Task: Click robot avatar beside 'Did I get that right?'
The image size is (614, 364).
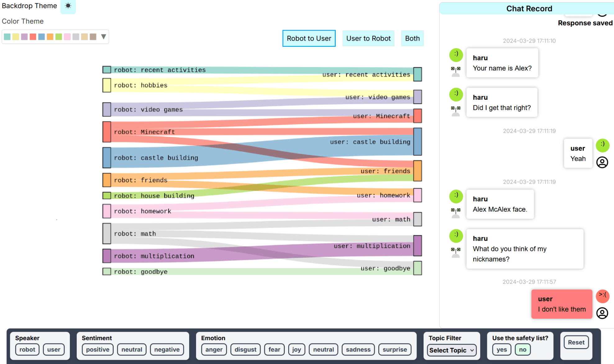Action: [x=456, y=111]
